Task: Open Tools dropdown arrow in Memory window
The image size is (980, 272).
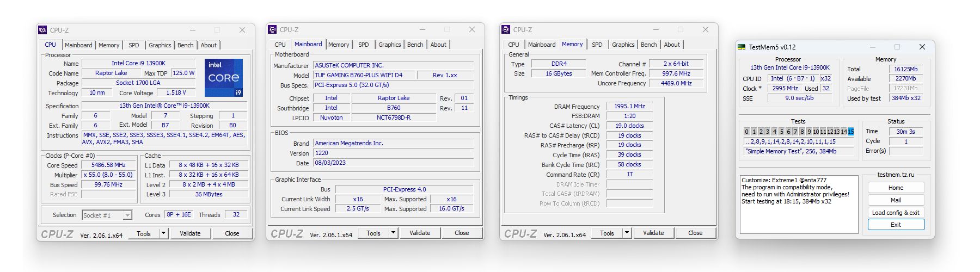Action: tap(627, 233)
